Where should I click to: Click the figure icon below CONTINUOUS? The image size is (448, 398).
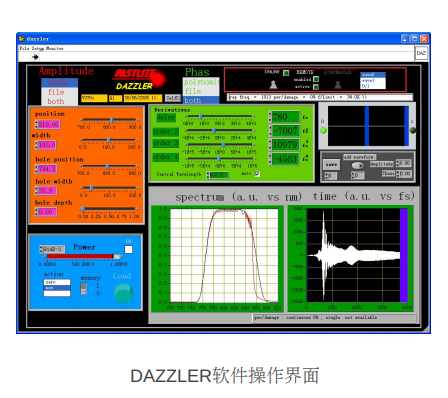(338, 85)
